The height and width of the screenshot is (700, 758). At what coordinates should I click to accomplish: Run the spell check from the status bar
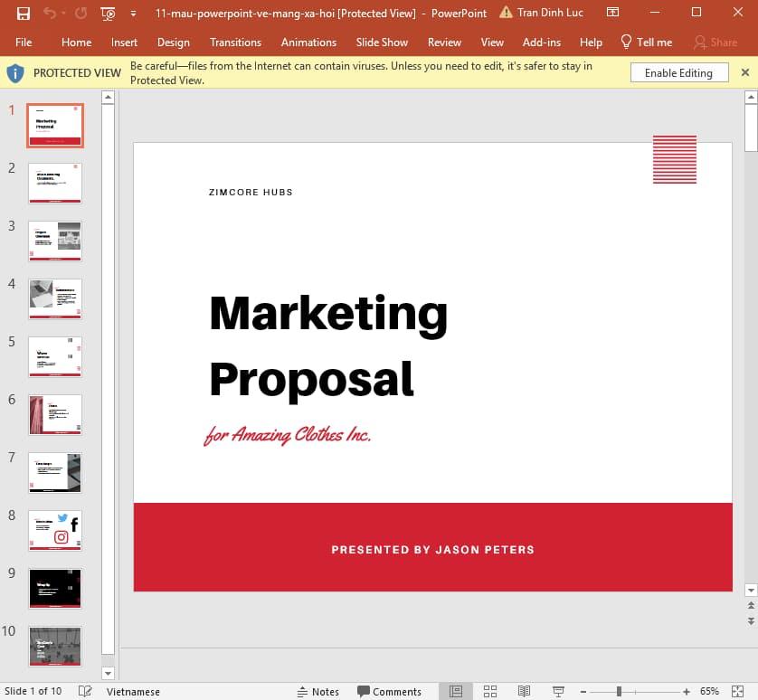tap(84, 691)
